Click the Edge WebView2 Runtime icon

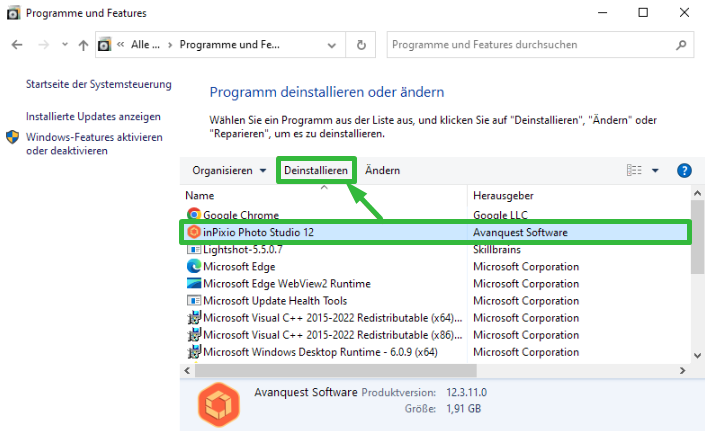[x=194, y=283]
